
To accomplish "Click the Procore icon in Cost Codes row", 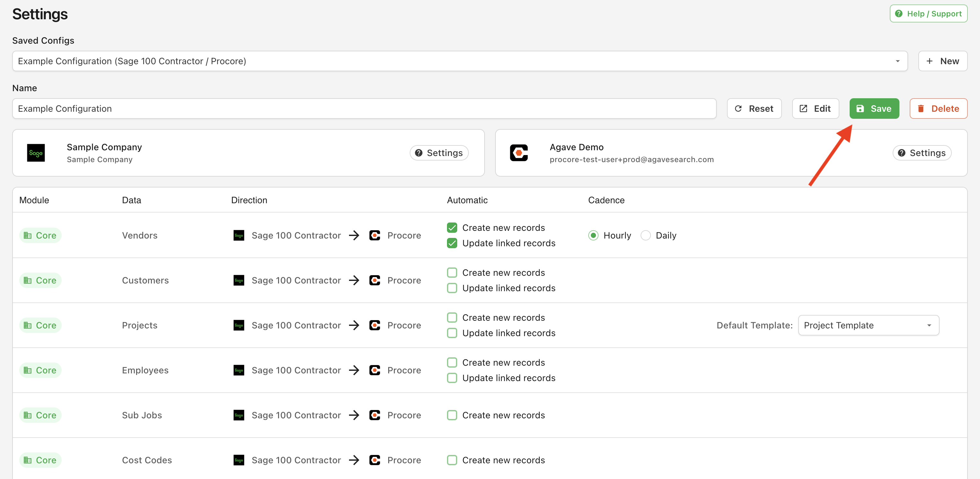I will 374,460.
